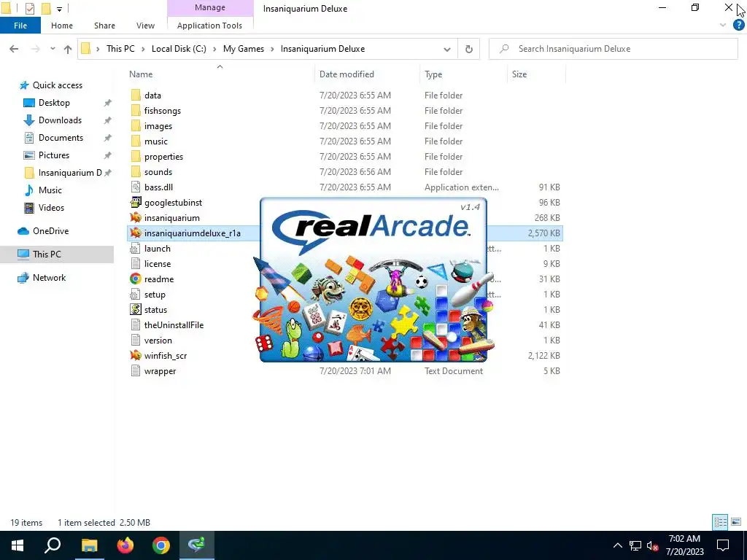Click the RealArcade splash image

[373, 280]
